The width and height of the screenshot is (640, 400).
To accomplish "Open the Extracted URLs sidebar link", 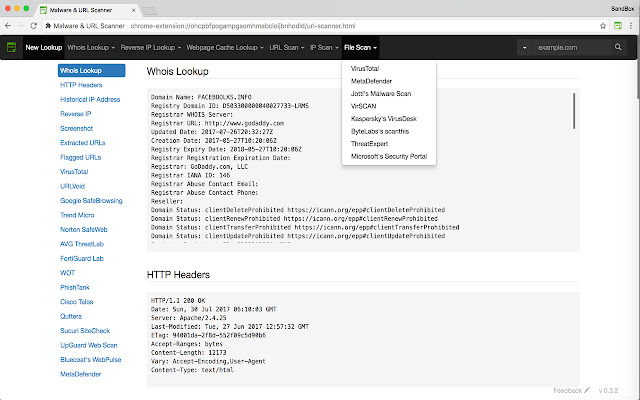I will point(82,143).
